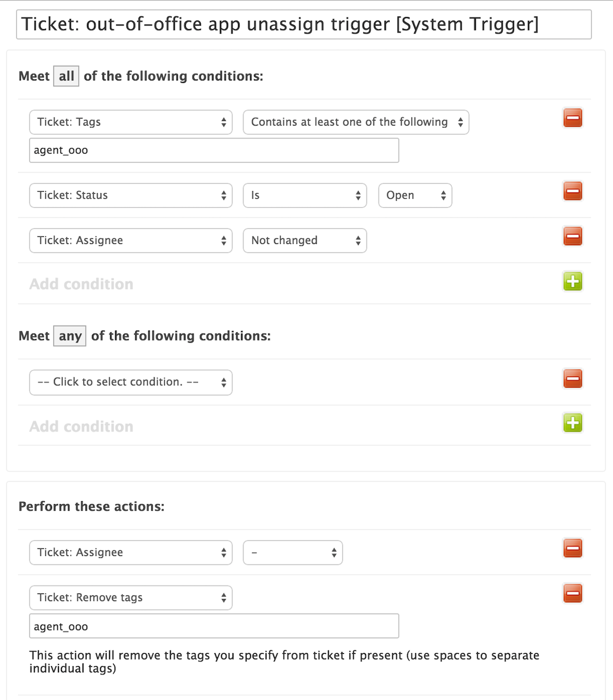The height and width of the screenshot is (700, 613).
Task: Add a new 'all' condition with green plus
Action: [572, 281]
